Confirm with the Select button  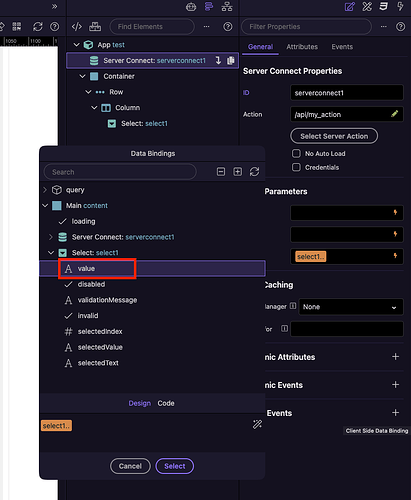coord(175,466)
